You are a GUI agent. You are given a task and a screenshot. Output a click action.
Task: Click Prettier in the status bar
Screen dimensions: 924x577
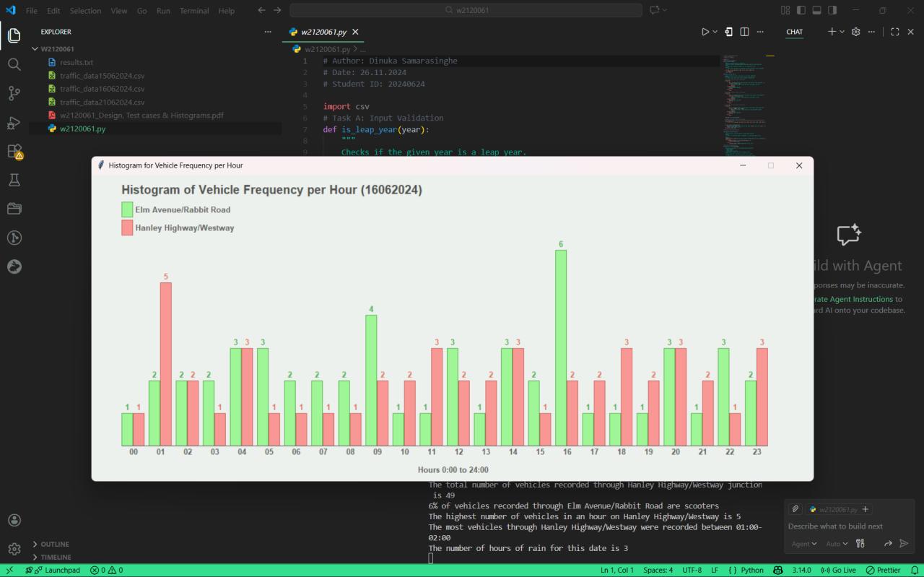(x=883, y=570)
